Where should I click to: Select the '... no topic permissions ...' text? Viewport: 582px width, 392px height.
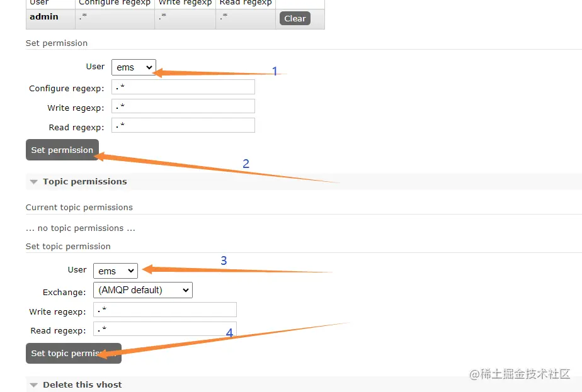coord(81,228)
